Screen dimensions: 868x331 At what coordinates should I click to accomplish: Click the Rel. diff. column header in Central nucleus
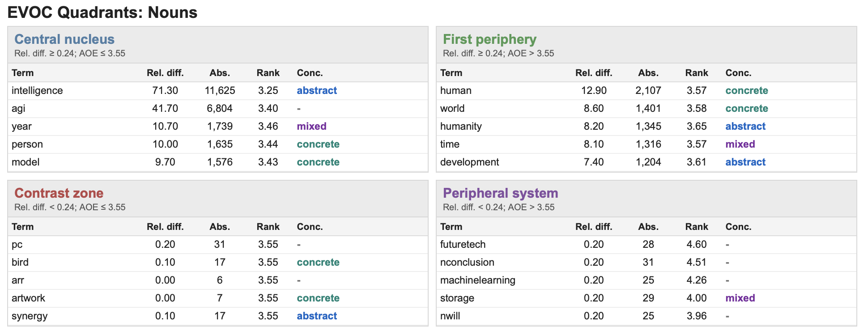click(165, 73)
